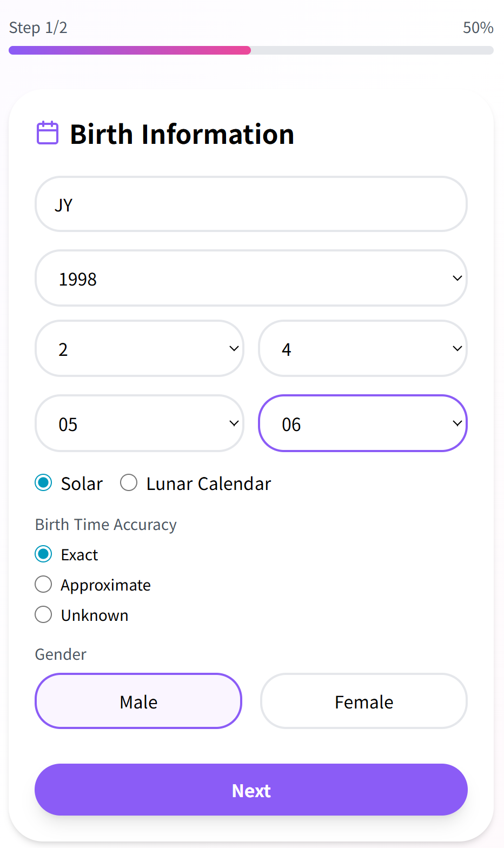This screenshot has width=504, height=848.
Task: Click the Gender section label
Action: pyautogui.click(x=60, y=654)
